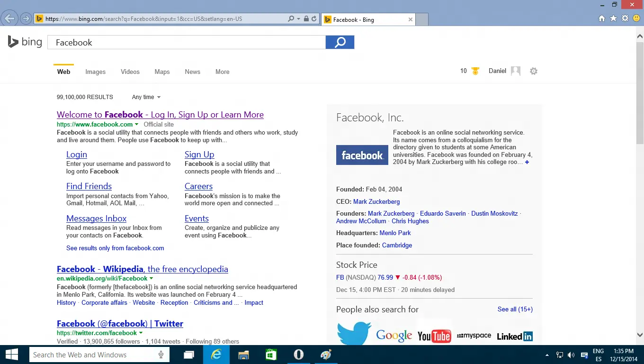Open the volume speaker icon in system tray
This screenshot has width=644, height=364.
(x=571, y=355)
